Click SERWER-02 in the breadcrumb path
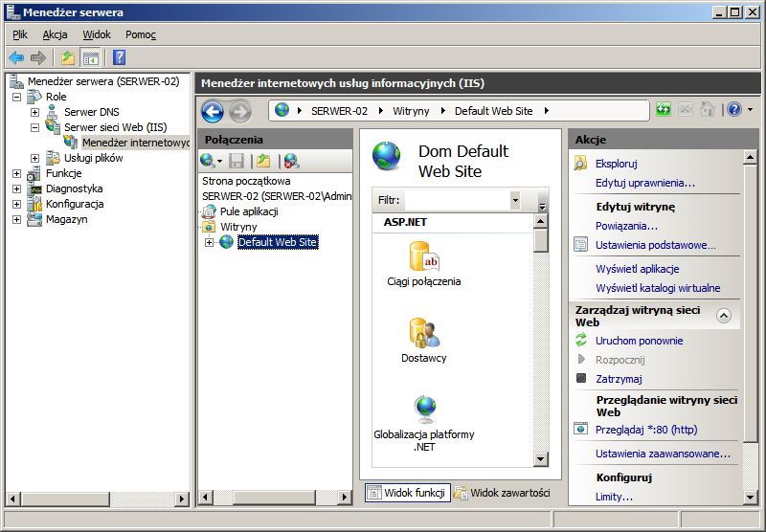 tap(339, 111)
